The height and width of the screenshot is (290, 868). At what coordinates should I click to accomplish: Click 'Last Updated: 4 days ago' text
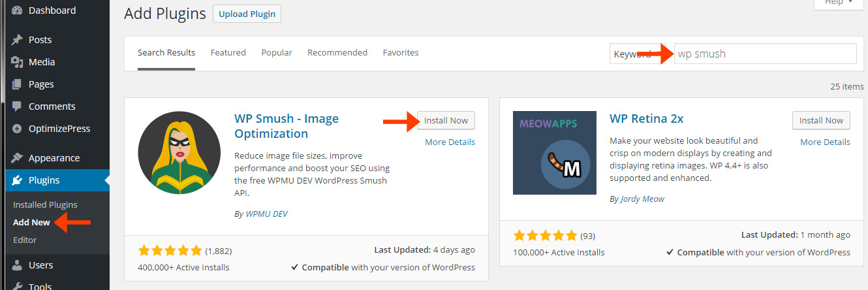coord(425,250)
